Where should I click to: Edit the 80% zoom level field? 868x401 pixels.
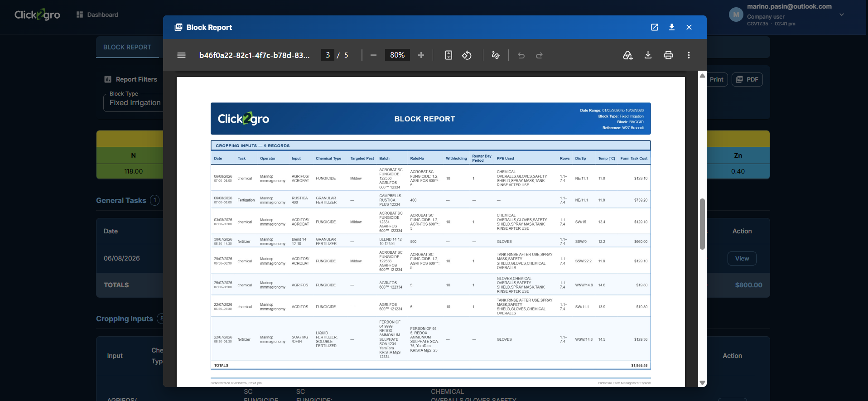pyautogui.click(x=397, y=55)
